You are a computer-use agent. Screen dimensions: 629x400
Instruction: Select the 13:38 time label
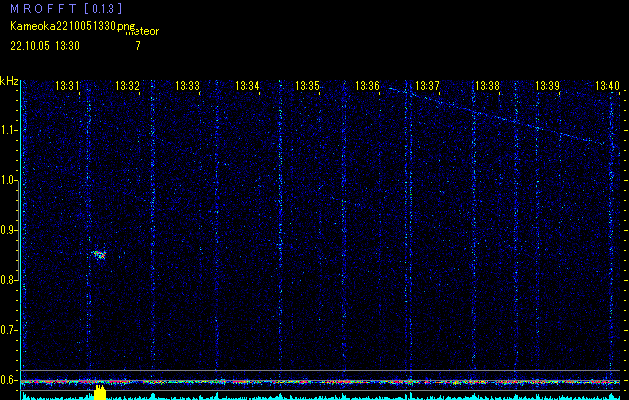[487, 86]
